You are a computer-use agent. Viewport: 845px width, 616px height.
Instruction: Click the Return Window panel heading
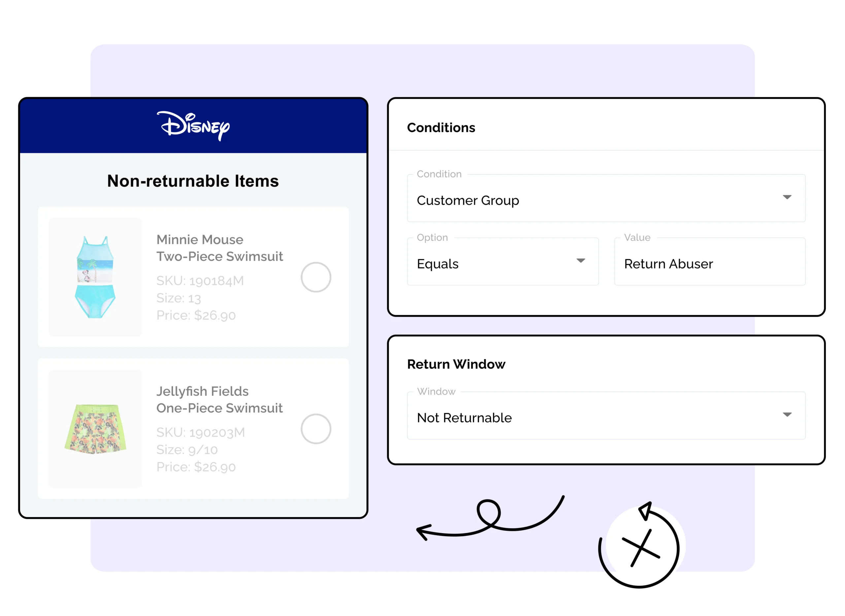click(x=456, y=364)
